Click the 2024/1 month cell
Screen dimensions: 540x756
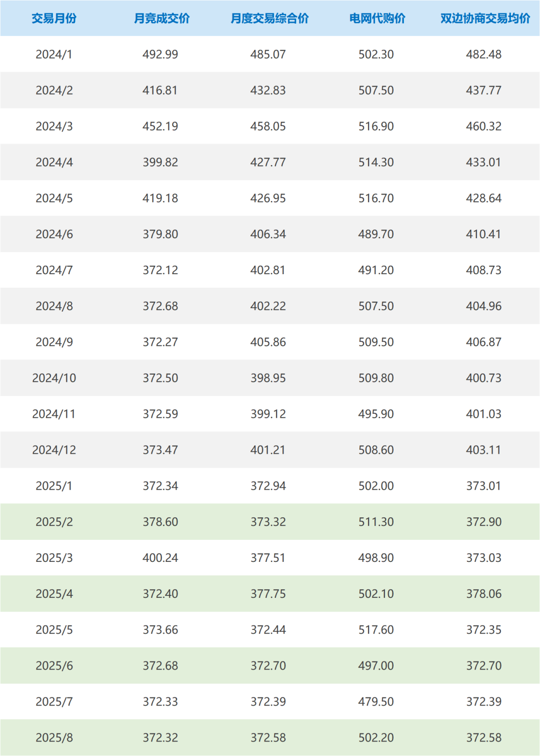coord(54,55)
